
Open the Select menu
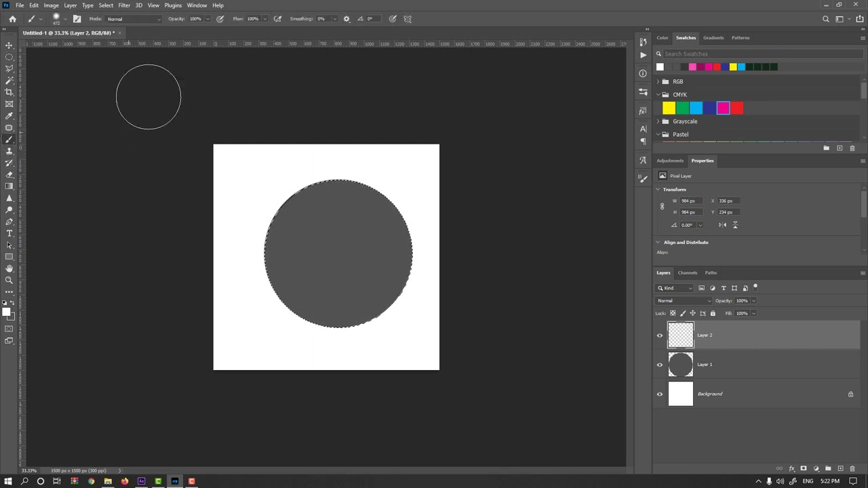point(106,5)
